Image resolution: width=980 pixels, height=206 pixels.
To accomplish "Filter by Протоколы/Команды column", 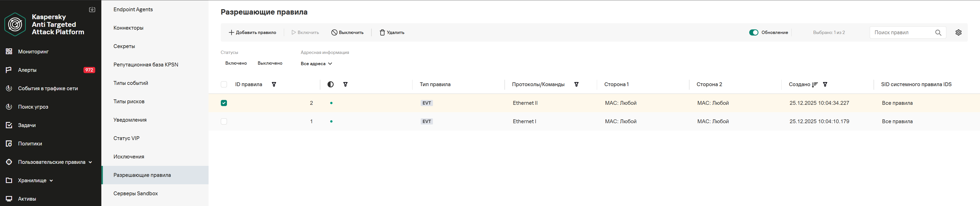I will click(x=576, y=85).
